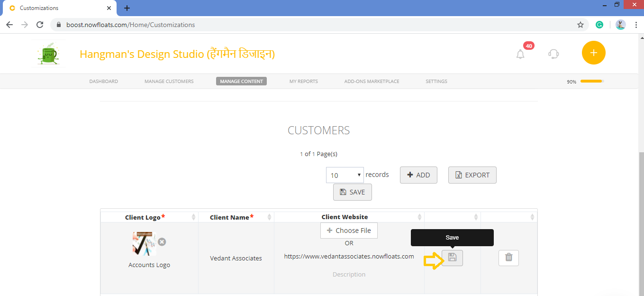
Task: Click the '1 of 1 Page(s)' text
Action: 318,154
